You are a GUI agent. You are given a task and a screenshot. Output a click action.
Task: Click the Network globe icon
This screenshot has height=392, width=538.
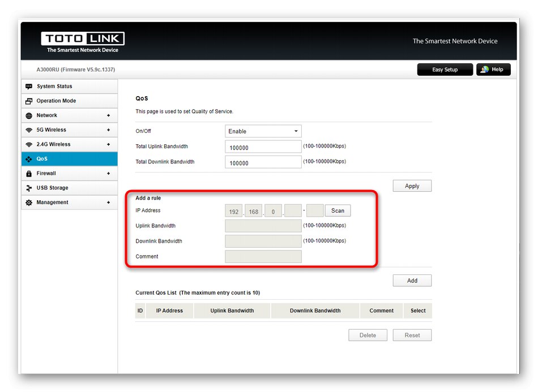click(x=29, y=115)
